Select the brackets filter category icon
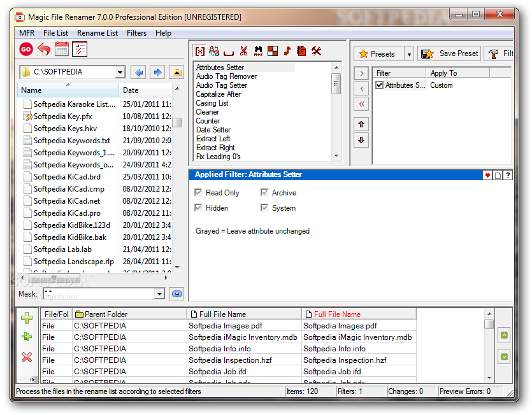 200,51
